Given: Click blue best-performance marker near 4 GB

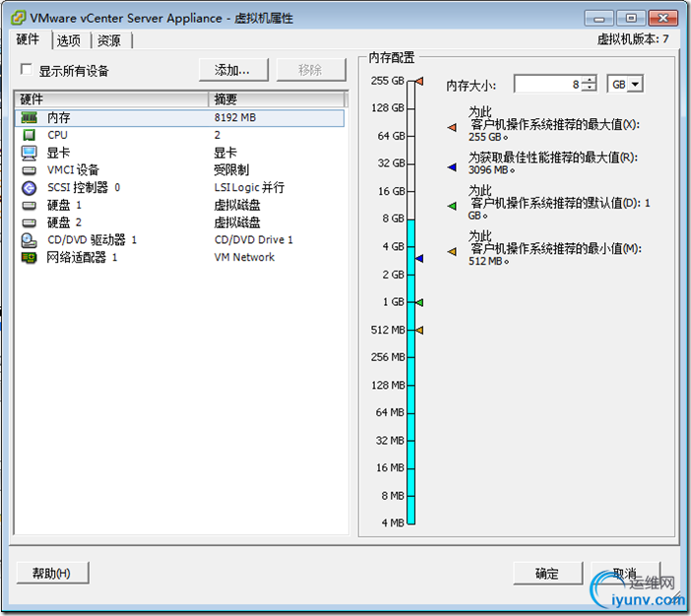Looking at the screenshot, I should tap(419, 259).
